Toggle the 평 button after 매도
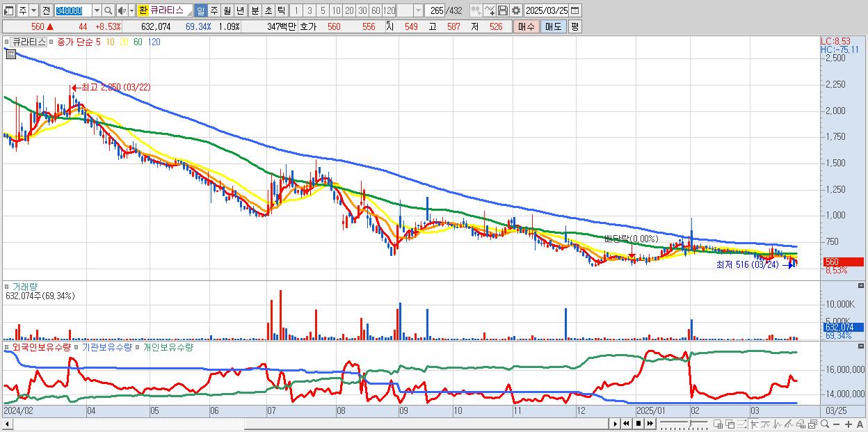868x432 pixels. (x=574, y=26)
